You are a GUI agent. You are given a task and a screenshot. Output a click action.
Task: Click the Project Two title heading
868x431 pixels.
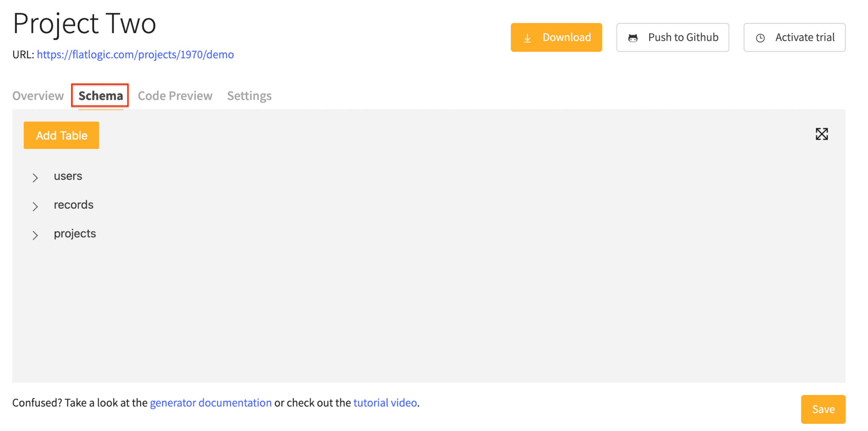click(85, 23)
